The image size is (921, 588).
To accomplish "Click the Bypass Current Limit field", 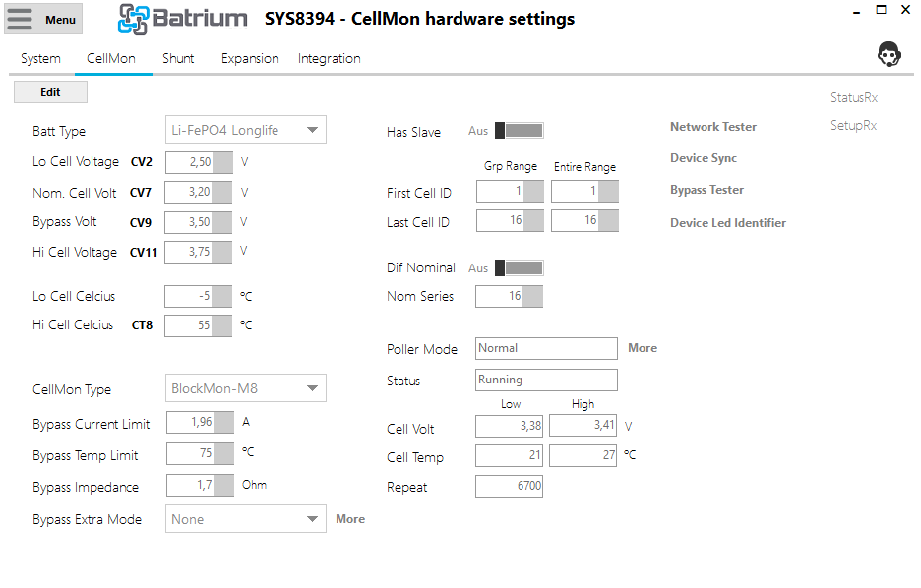I will 201,423.
